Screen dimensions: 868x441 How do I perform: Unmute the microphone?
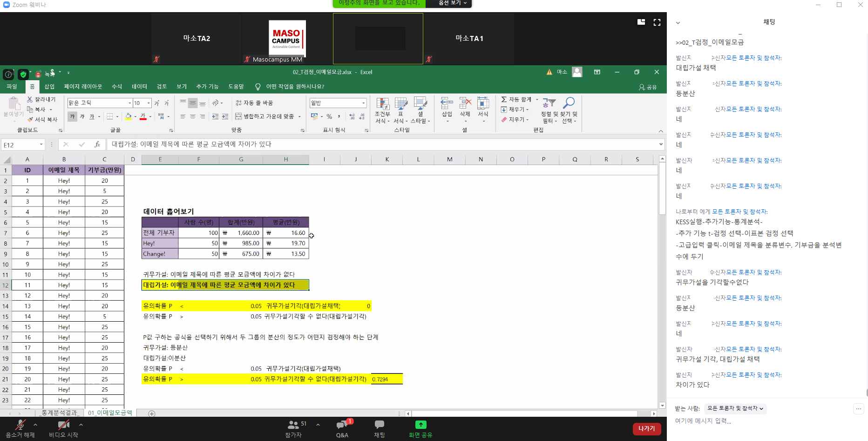(x=20, y=425)
